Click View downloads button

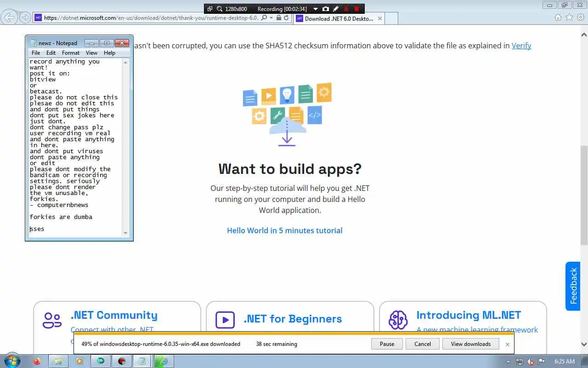[x=471, y=344]
